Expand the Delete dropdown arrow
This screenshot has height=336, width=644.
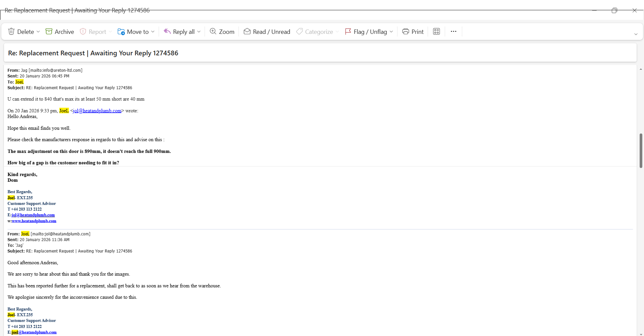point(38,32)
